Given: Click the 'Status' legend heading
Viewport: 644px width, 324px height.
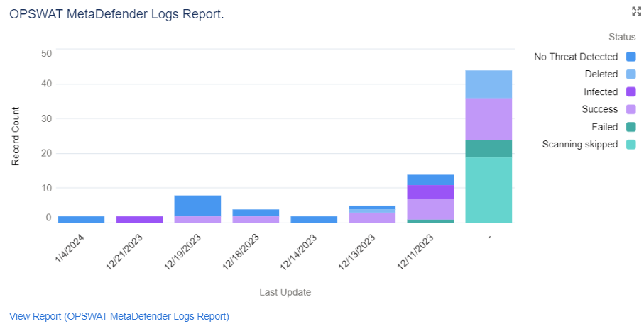Looking at the screenshot, I should pyautogui.click(x=622, y=38).
